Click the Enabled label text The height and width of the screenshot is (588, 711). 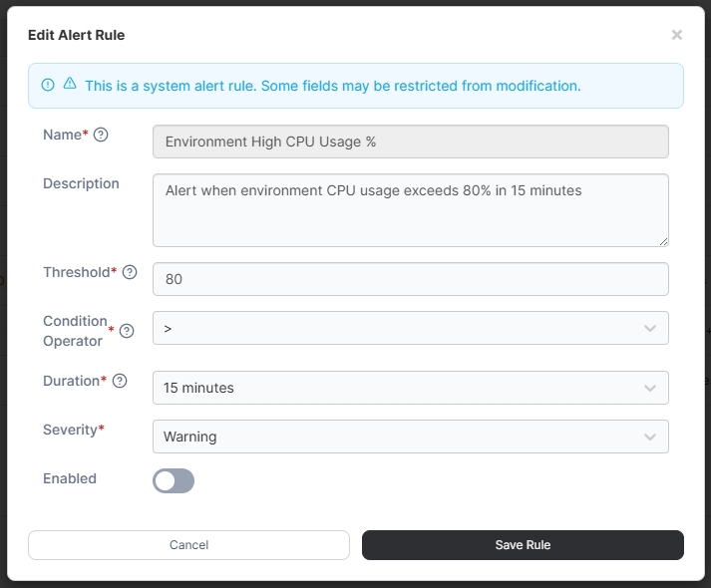pyautogui.click(x=70, y=478)
